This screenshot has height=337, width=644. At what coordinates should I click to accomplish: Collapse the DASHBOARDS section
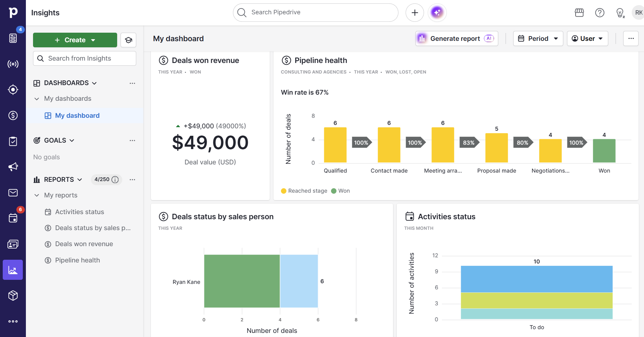point(94,83)
